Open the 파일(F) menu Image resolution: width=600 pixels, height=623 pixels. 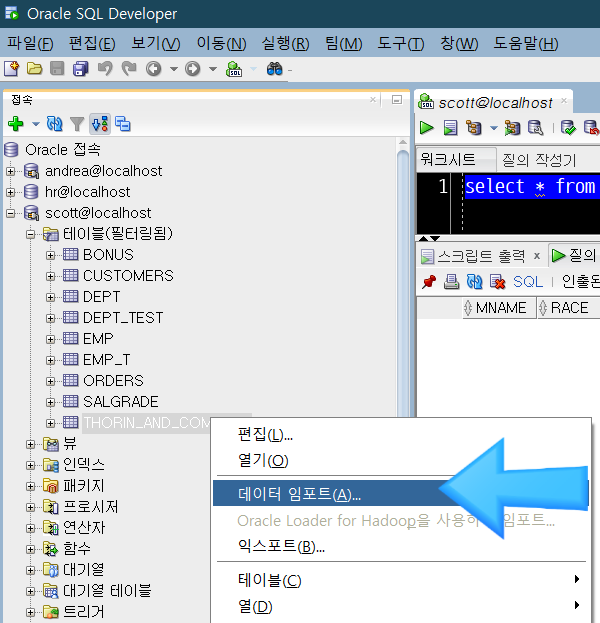30,43
